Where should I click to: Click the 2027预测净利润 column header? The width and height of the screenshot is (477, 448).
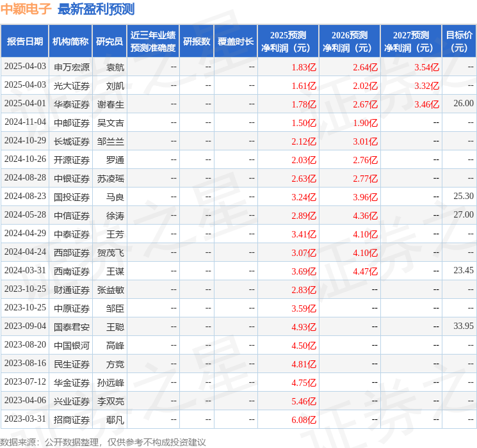tap(411, 42)
